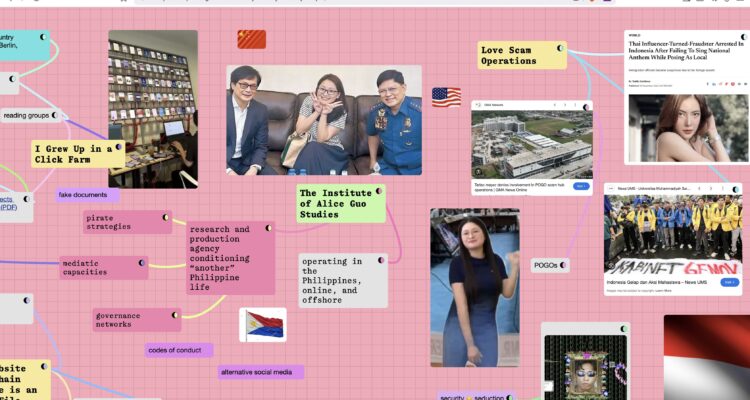Select 'pirate strategies' card text
The image size is (750, 400).
[x=109, y=222]
